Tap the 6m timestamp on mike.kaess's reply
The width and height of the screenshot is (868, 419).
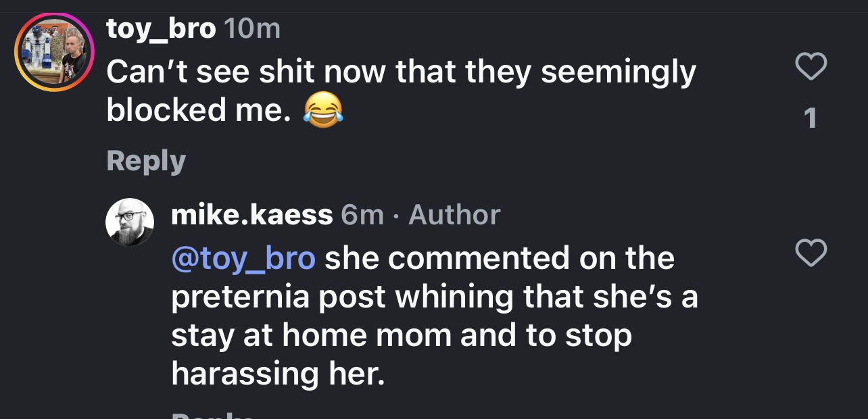[362, 215]
